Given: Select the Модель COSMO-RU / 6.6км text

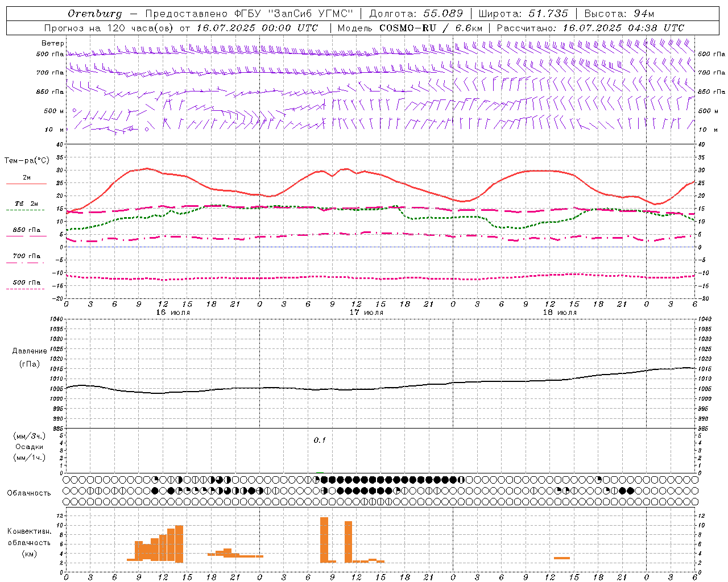Looking at the screenshot, I should pyautogui.click(x=410, y=28).
